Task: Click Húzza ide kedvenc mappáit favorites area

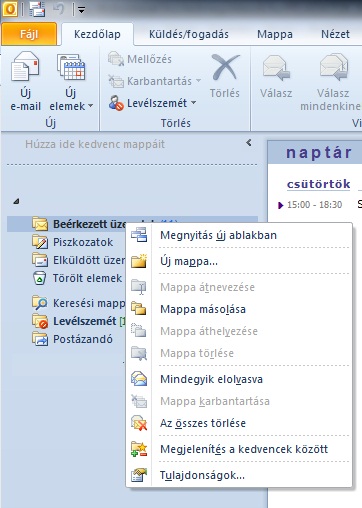Action: 95,144
